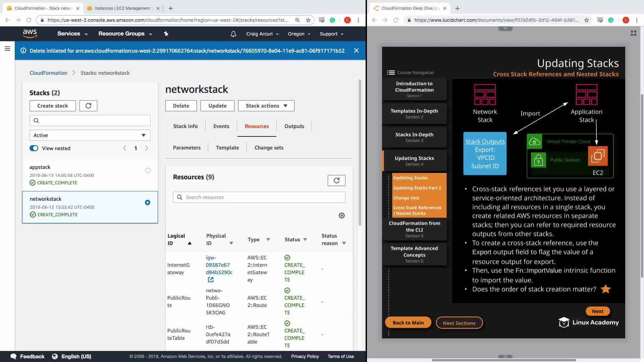Screen dimensions: 644x362
Task: Open the Stack actions dropdown
Action: tap(266, 106)
